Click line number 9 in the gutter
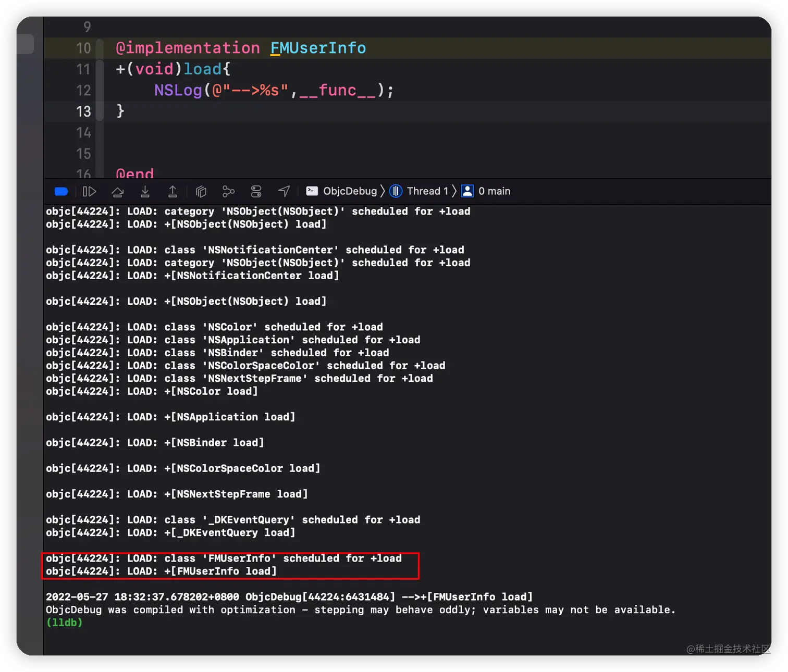788x672 pixels. 87,27
